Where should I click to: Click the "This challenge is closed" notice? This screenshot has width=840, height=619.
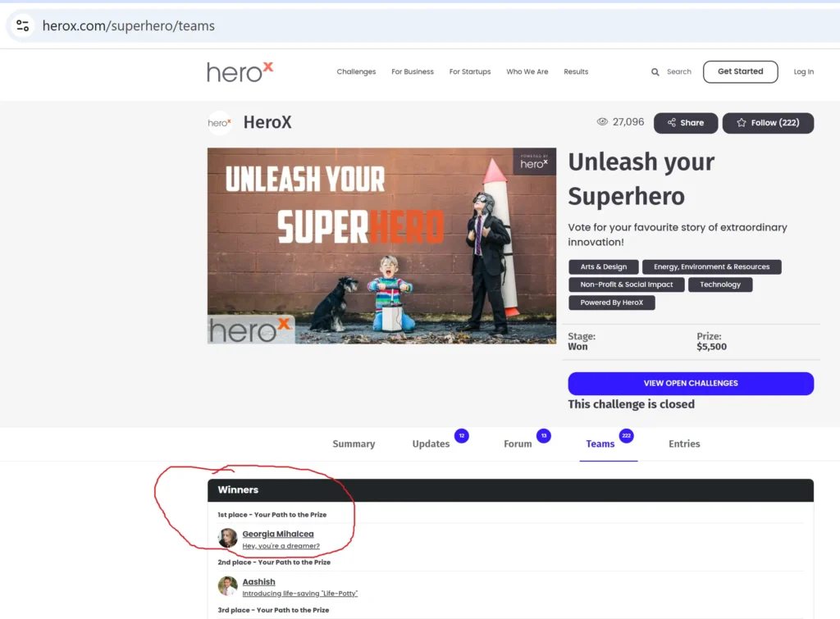point(631,404)
